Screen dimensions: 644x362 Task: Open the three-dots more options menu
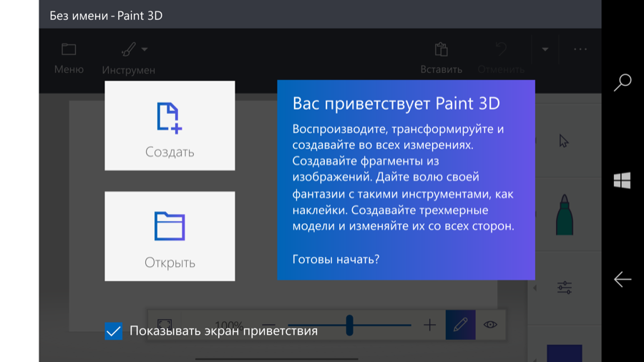point(580,49)
